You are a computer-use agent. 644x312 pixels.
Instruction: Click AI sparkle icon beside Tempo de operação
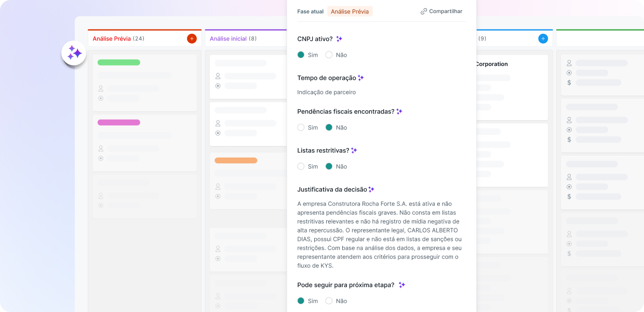click(x=361, y=78)
